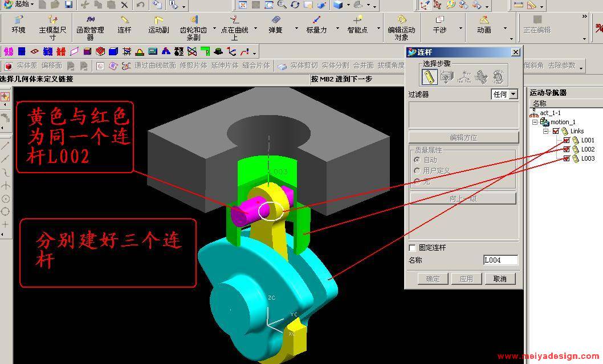
Task: Click the 编辑方位 (Edit Orientation) button
Action: (x=463, y=138)
